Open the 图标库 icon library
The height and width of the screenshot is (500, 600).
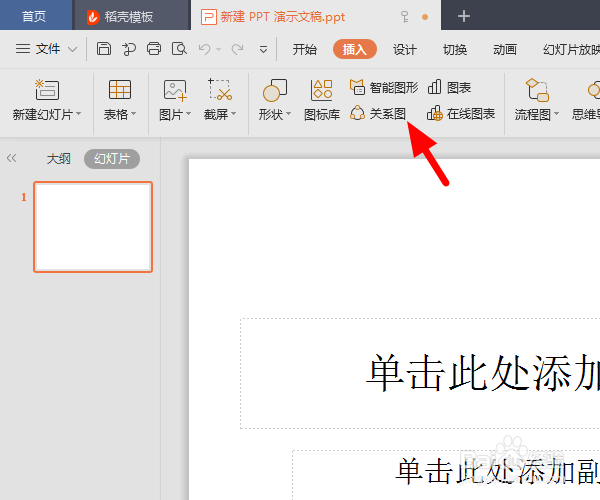pyautogui.click(x=322, y=100)
